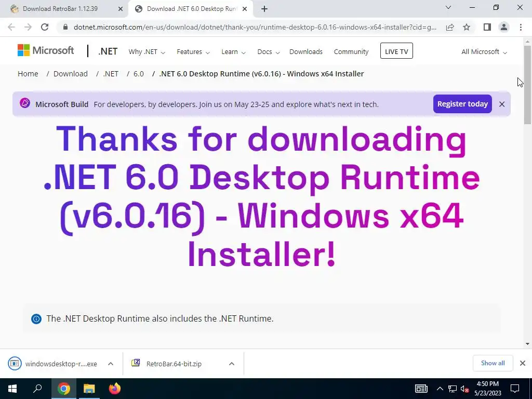Open the Downloads nav item
This screenshot has height=399, width=532.
[305, 51]
